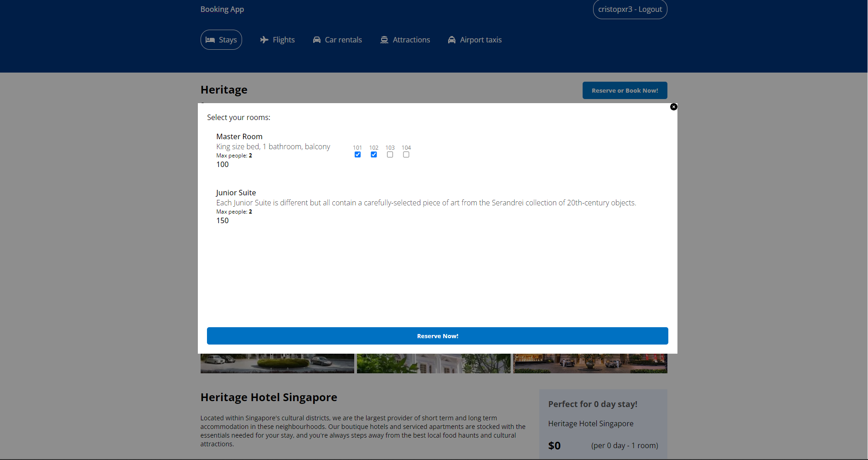Screen dimensions: 868x460
Task: Switch to the Attractions section
Action: [x=405, y=40]
